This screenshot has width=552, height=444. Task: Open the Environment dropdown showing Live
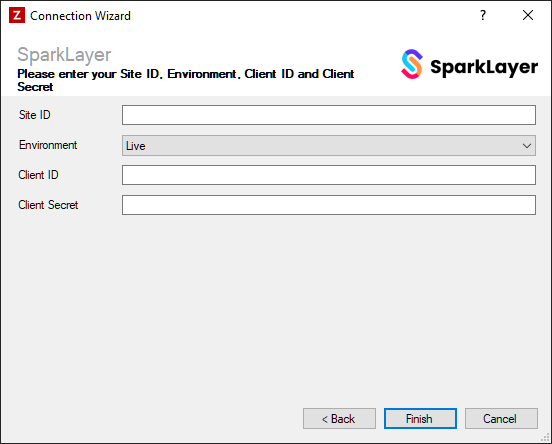tap(329, 145)
